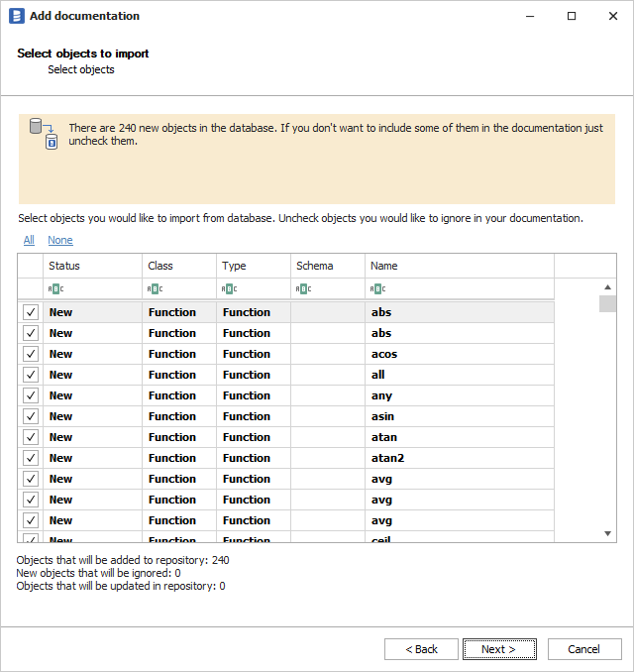634x672 pixels.
Task: Go to next step with Next button
Action: tap(499, 649)
